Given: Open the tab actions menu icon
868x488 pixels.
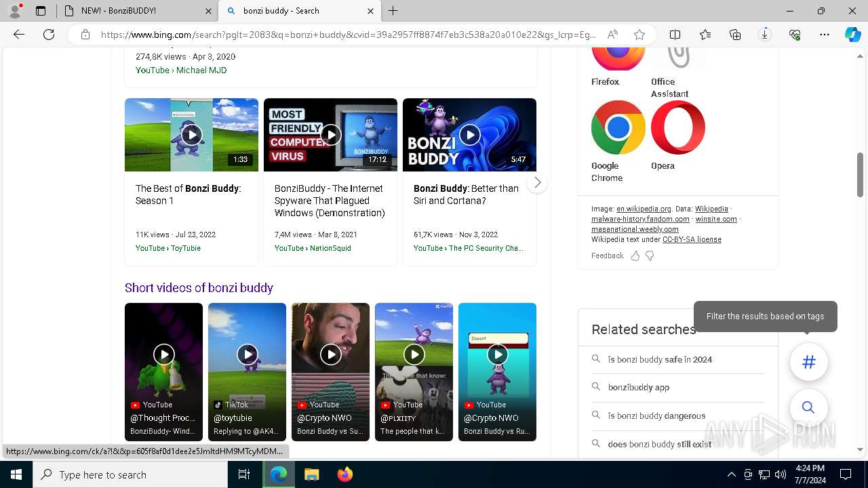Looking at the screenshot, I should coord(41,11).
